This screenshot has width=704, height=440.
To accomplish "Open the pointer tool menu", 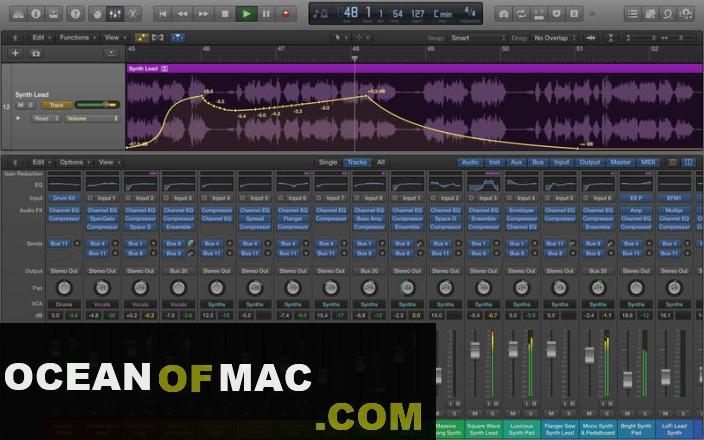I will tap(340, 38).
